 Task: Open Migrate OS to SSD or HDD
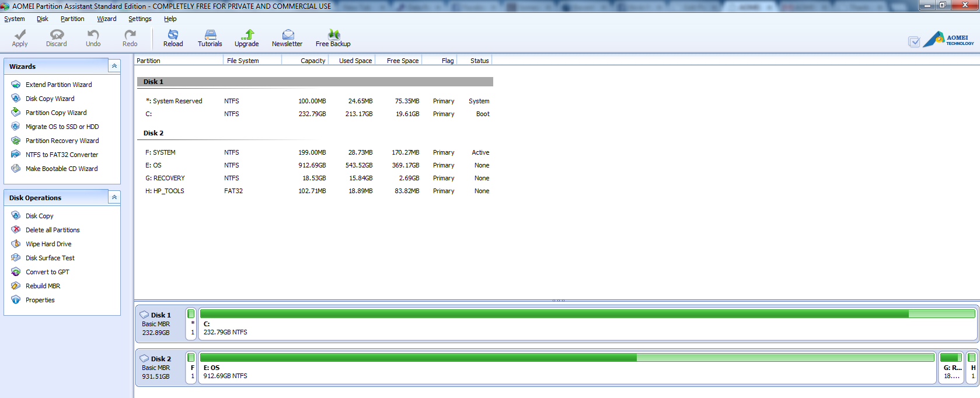(x=62, y=127)
